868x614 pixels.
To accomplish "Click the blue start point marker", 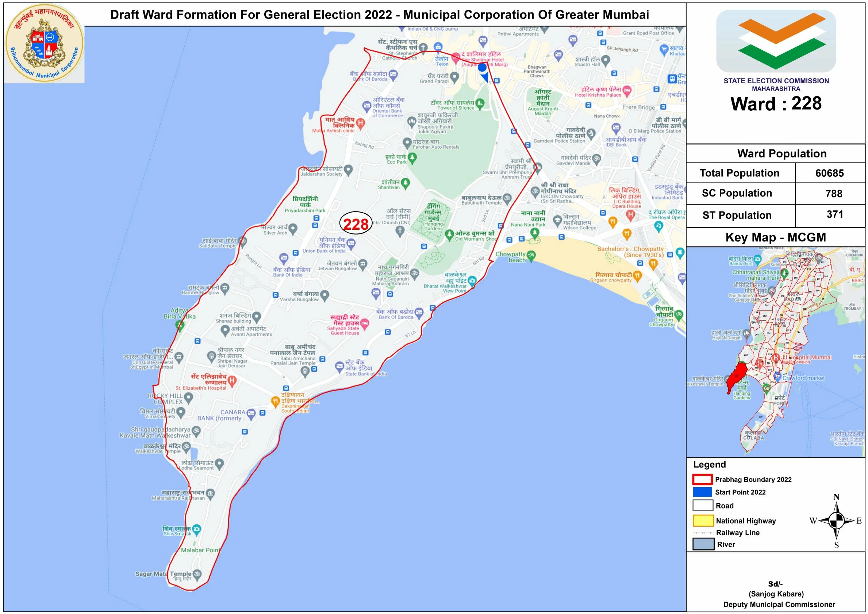I will (482, 68).
